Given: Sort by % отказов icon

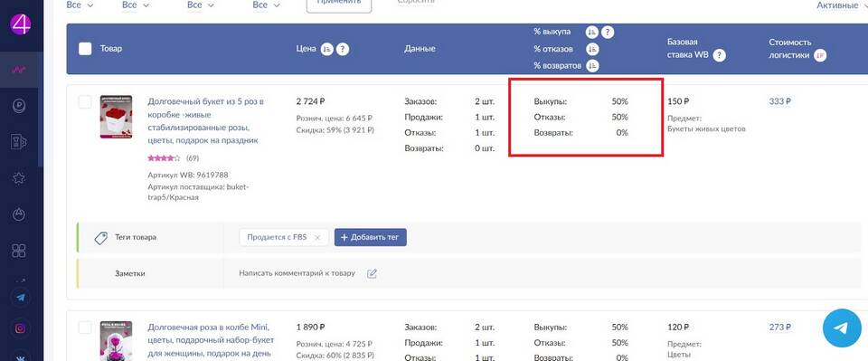Looking at the screenshot, I should pyautogui.click(x=592, y=49).
